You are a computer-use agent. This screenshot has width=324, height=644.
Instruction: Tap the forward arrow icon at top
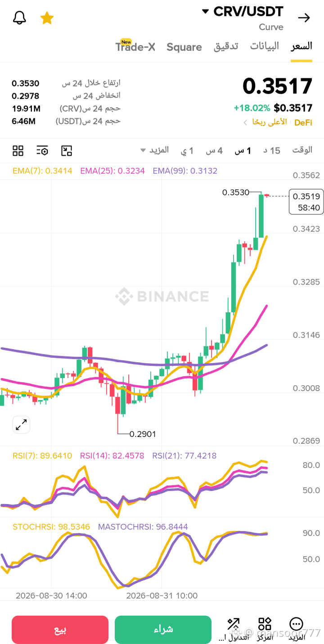click(x=304, y=18)
